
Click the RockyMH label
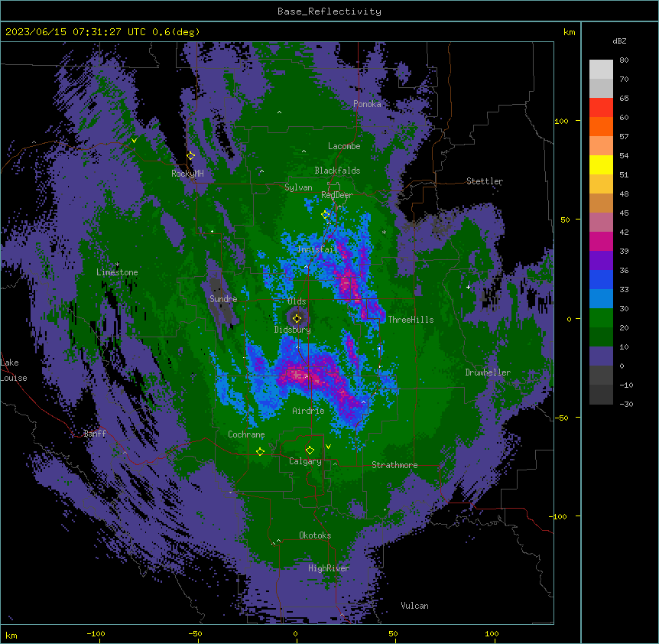pyautogui.click(x=187, y=174)
